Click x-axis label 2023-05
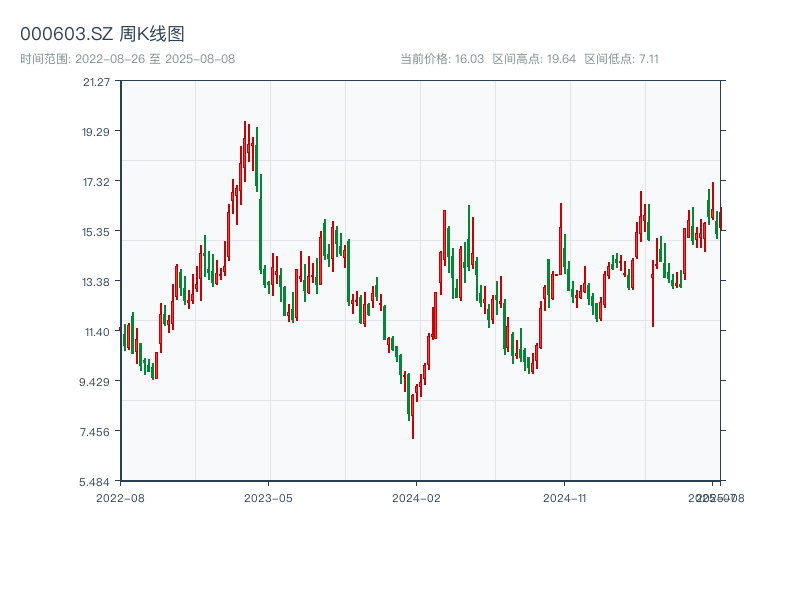The height and width of the screenshot is (600, 800). [268, 498]
